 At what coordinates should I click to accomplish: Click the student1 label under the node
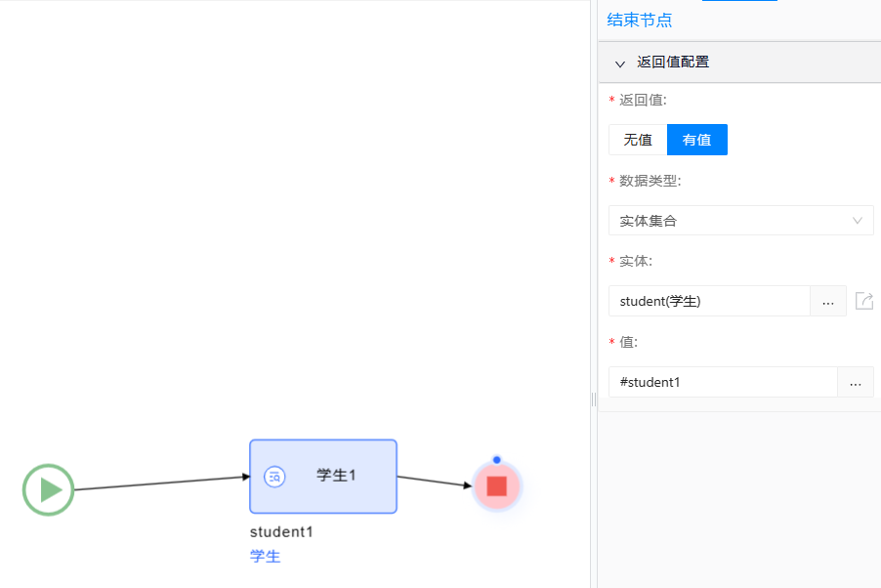(x=281, y=531)
